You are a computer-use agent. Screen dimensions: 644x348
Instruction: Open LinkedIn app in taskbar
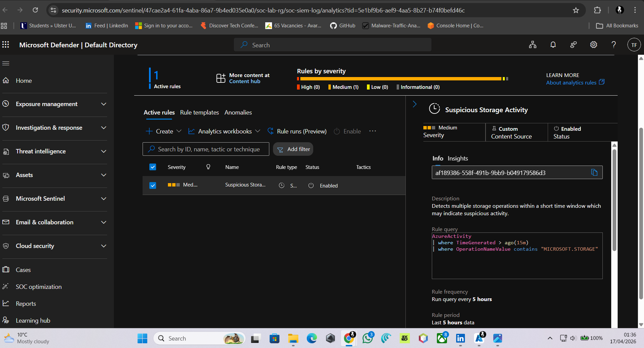point(460,338)
